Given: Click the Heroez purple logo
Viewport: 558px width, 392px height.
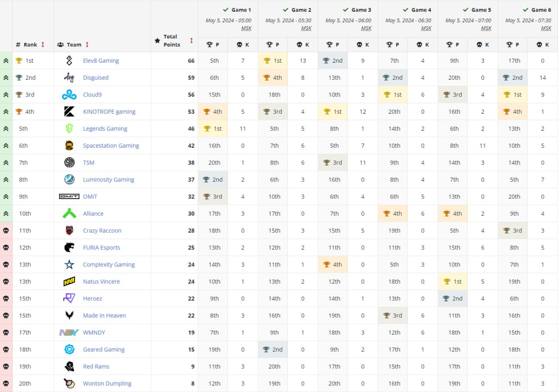Looking at the screenshot, I should (x=69, y=298).
